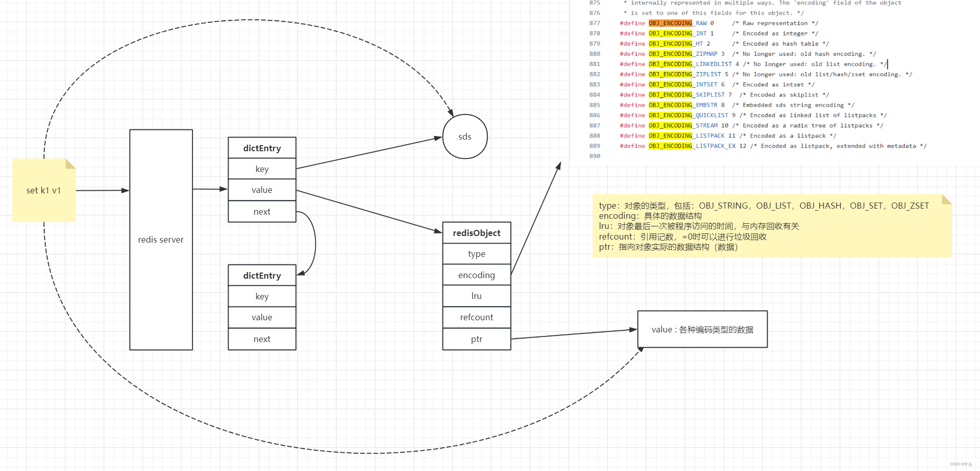Select the 'value : 各种编码类型的数据' box
The height and width of the screenshot is (471, 980).
[x=702, y=329]
